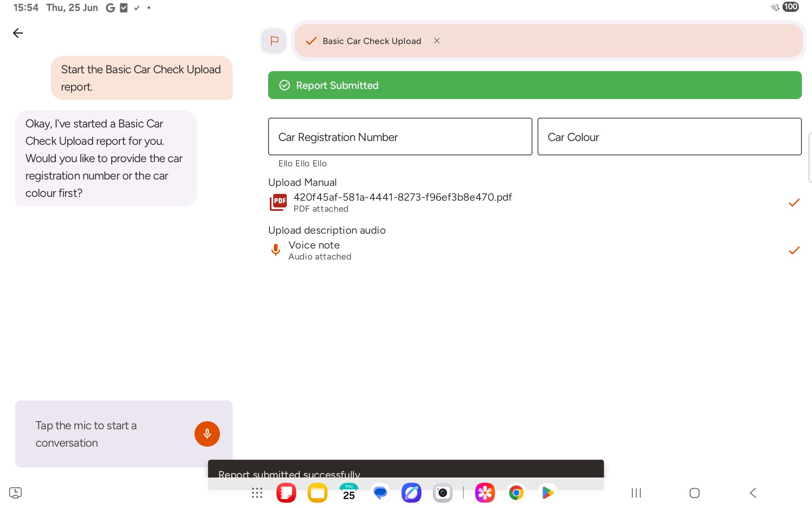Go back using the top-left arrow

point(18,33)
